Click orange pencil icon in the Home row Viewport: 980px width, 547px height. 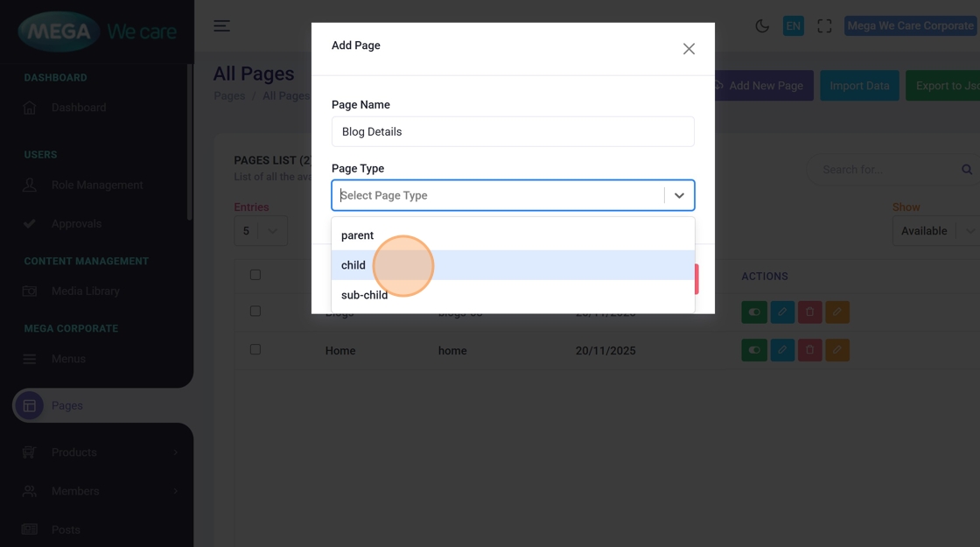point(837,350)
